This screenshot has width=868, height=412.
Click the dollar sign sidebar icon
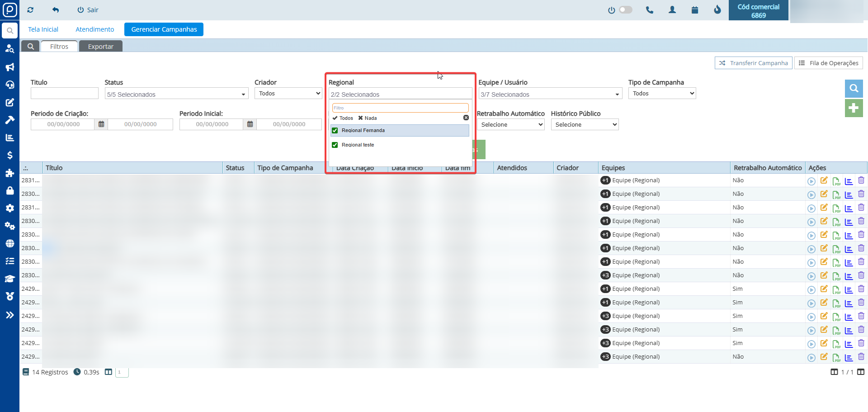point(9,155)
